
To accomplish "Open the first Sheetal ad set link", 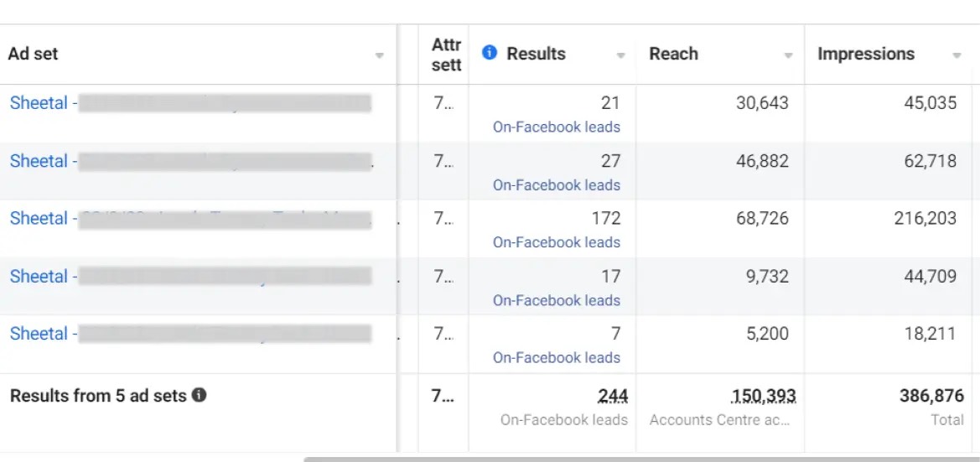I will [x=39, y=103].
